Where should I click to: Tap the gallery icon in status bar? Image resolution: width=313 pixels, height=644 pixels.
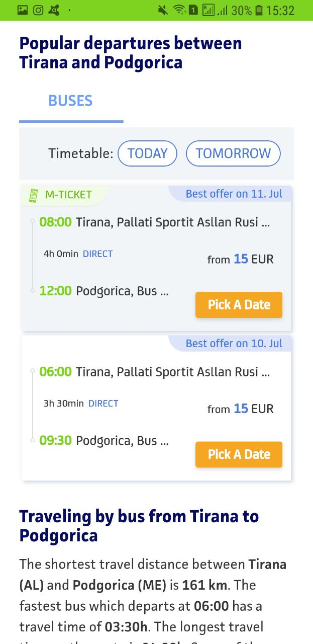coord(23,10)
